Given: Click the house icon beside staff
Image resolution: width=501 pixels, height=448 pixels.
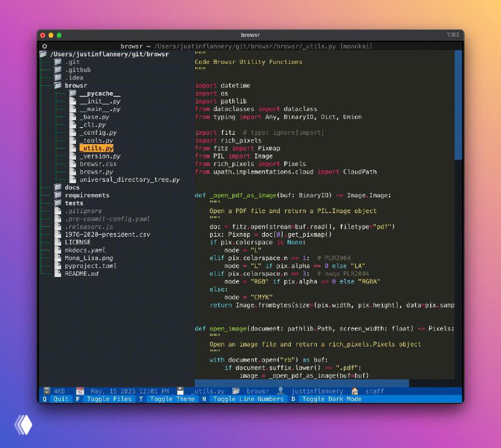Looking at the screenshot, I should click(x=354, y=391).
